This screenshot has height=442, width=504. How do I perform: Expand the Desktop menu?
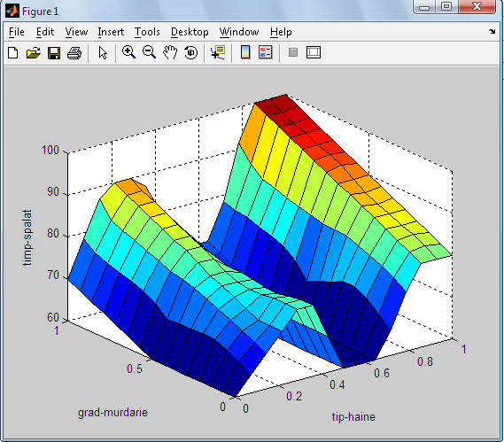coord(190,32)
